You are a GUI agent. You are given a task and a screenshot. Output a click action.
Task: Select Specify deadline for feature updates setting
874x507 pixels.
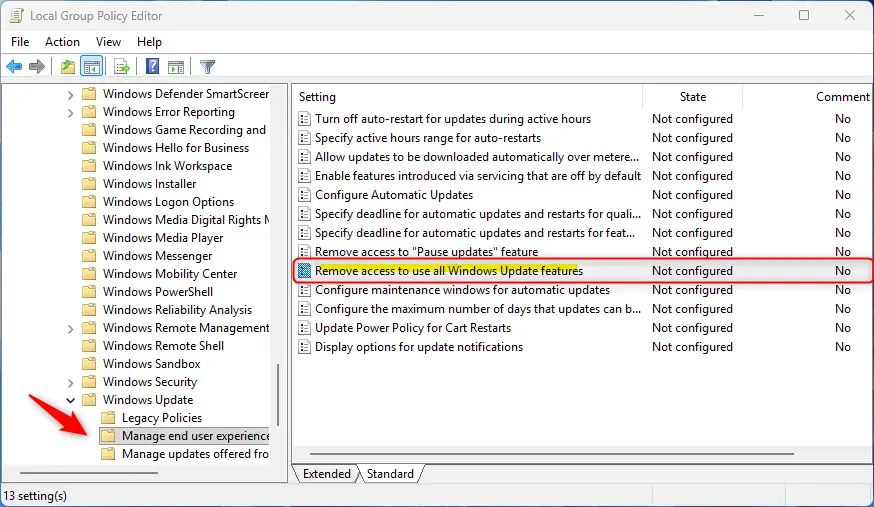475,233
